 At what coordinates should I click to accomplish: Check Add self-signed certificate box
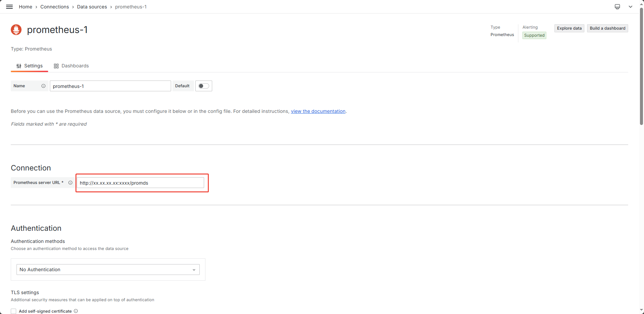(13, 311)
